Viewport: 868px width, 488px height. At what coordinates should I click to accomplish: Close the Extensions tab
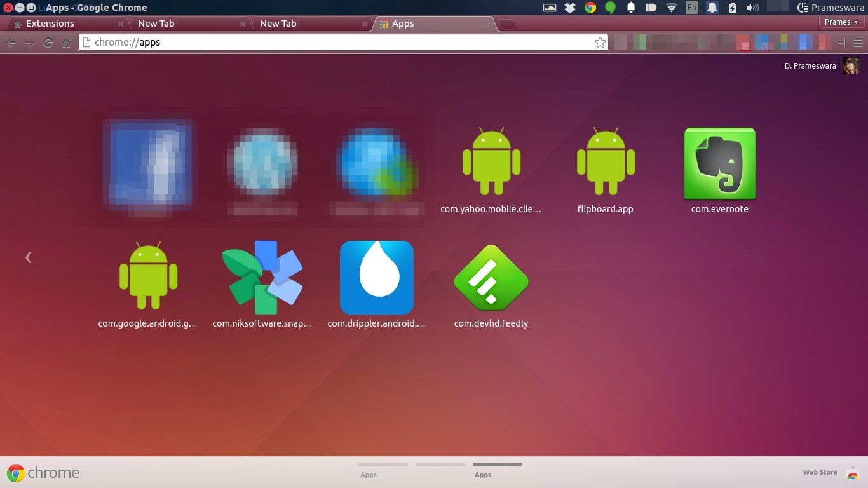(121, 24)
